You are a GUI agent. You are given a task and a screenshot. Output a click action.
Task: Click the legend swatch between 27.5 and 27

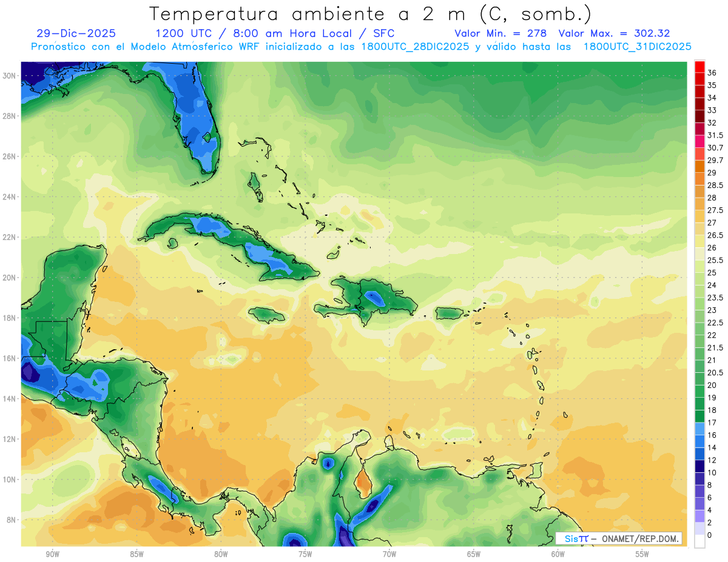(x=699, y=216)
